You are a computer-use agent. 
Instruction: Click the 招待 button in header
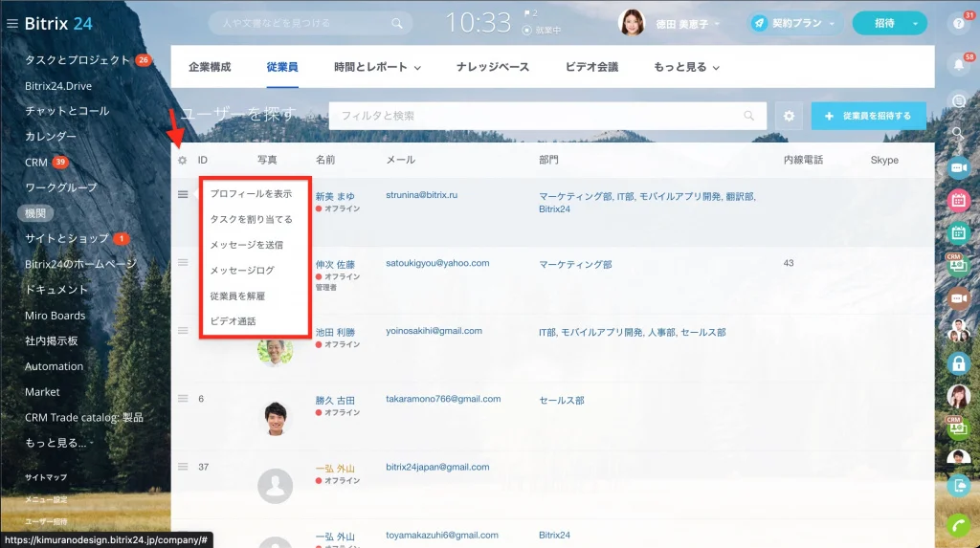(x=883, y=23)
